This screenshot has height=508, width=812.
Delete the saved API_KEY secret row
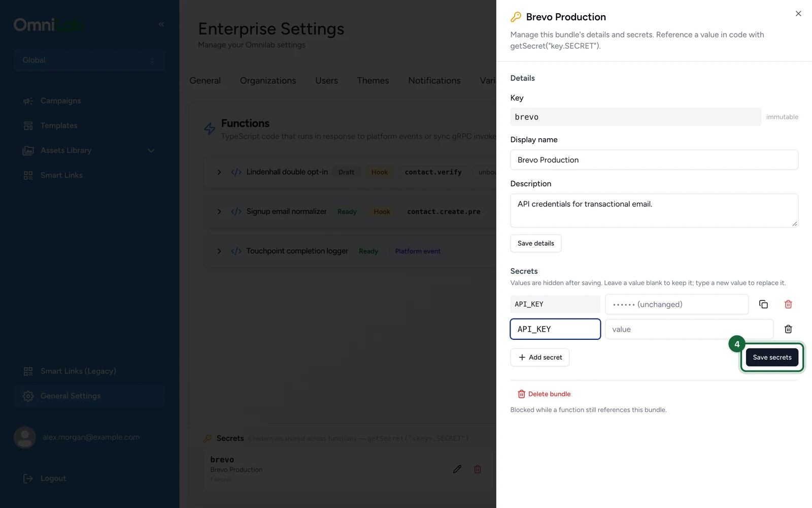788,304
